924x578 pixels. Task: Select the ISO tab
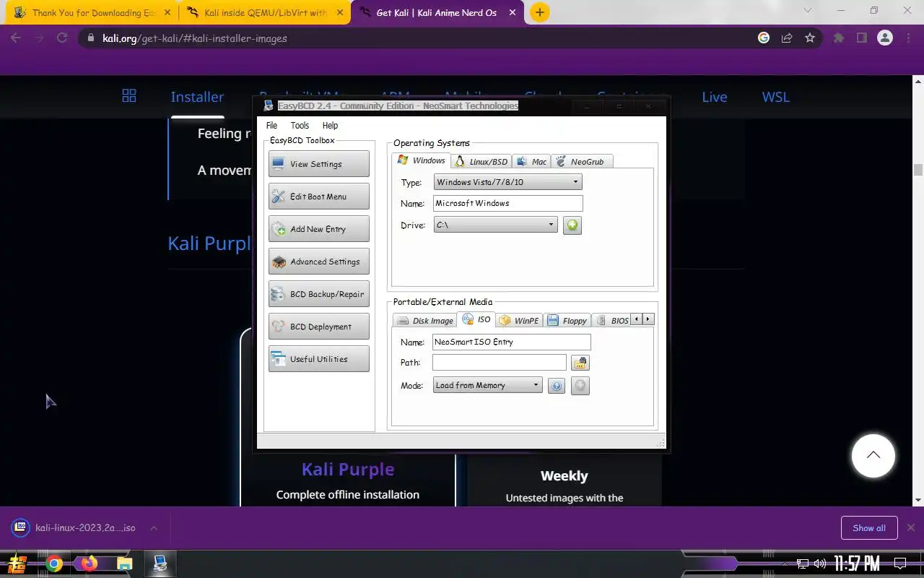click(x=476, y=319)
